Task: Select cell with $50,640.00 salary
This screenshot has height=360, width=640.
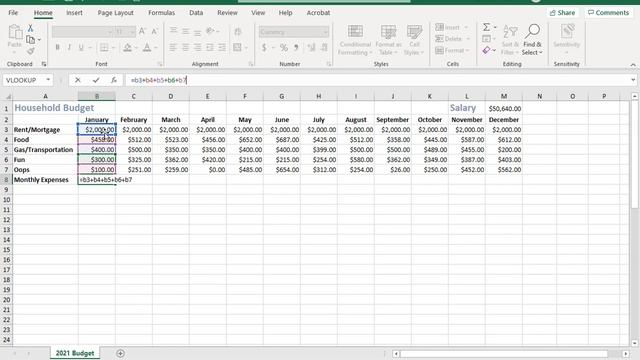Action: [504, 108]
